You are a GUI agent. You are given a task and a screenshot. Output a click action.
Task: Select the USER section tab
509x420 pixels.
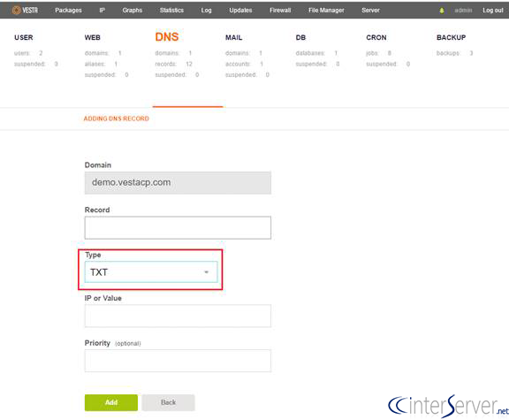(x=23, y=37)
